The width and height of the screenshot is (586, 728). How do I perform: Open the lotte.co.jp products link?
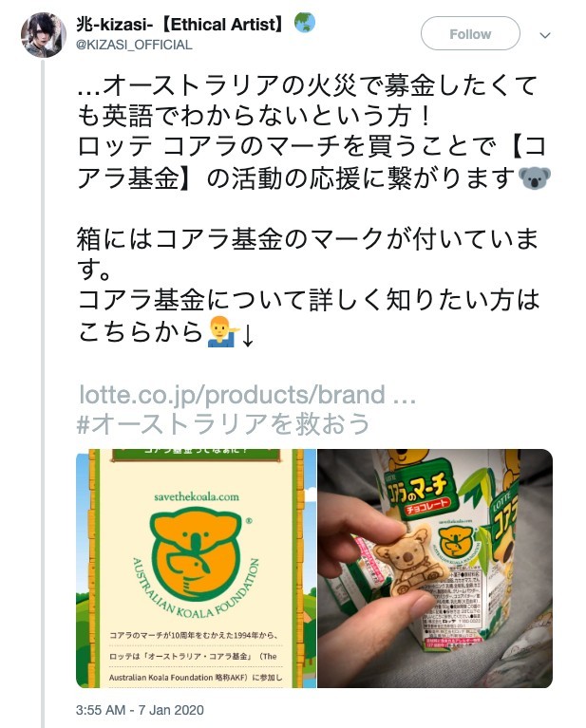point(248,395)
